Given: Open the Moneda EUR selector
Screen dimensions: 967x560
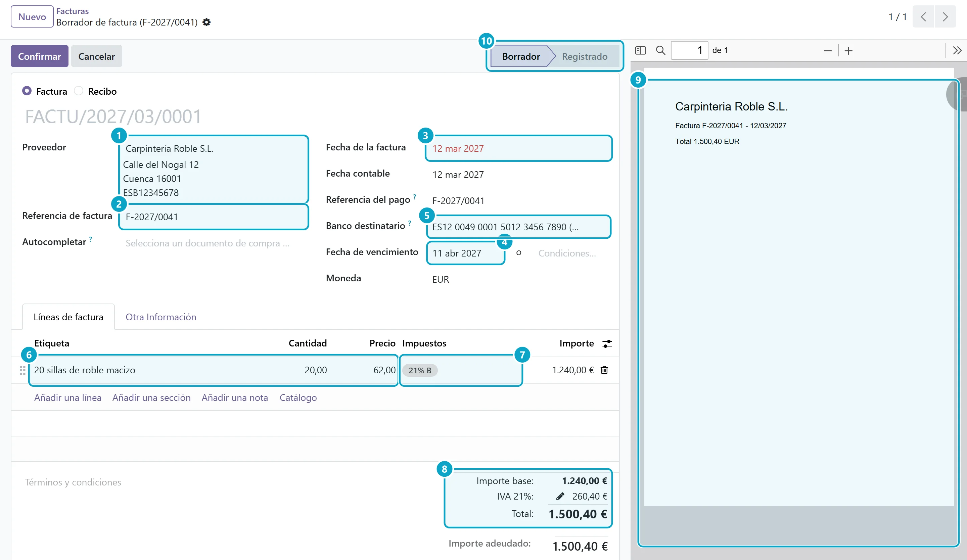Looking at the screenshot, I should [518, 279].
